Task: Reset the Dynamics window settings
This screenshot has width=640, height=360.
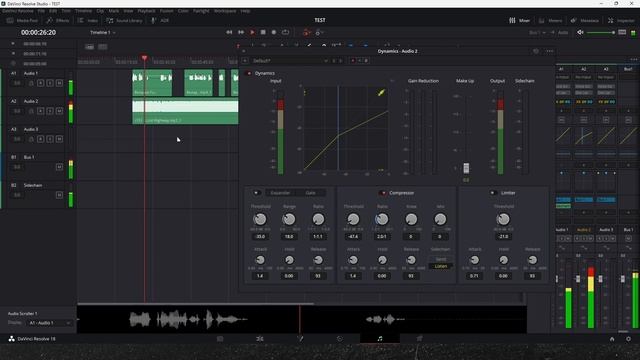Action: coord(536,51)
